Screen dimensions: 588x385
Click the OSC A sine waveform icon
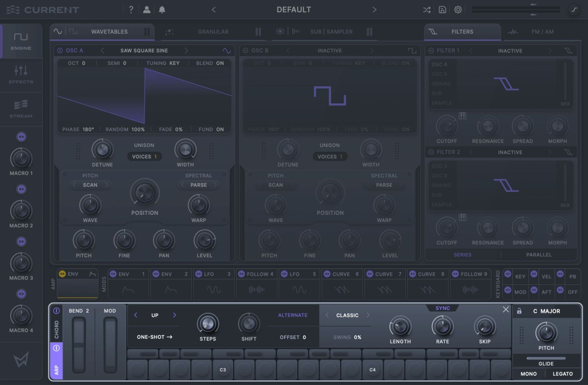(x=227, y=50)
